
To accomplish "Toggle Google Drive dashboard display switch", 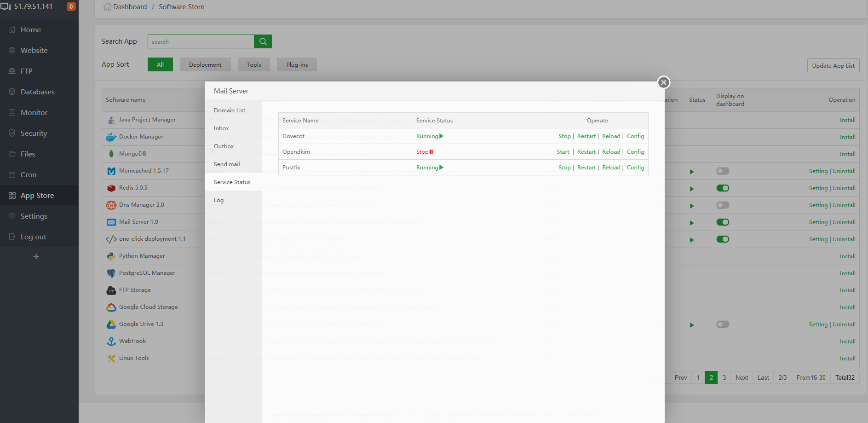I will (722, 324).
